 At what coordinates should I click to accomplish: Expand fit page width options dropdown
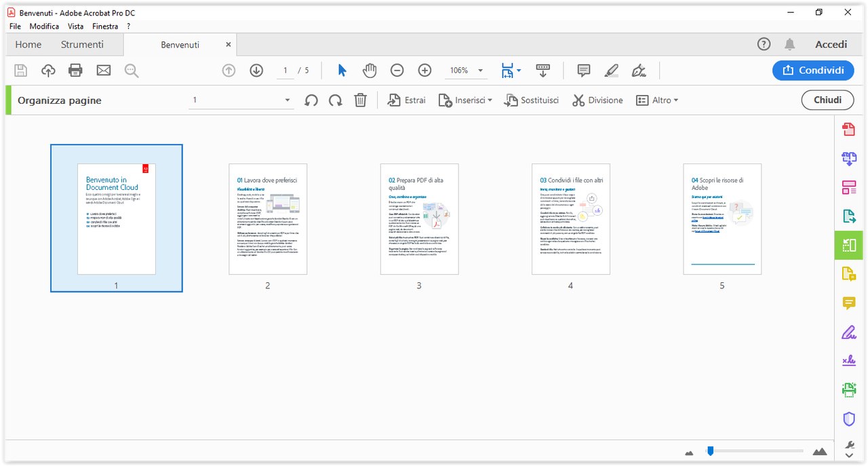[519, 71]
